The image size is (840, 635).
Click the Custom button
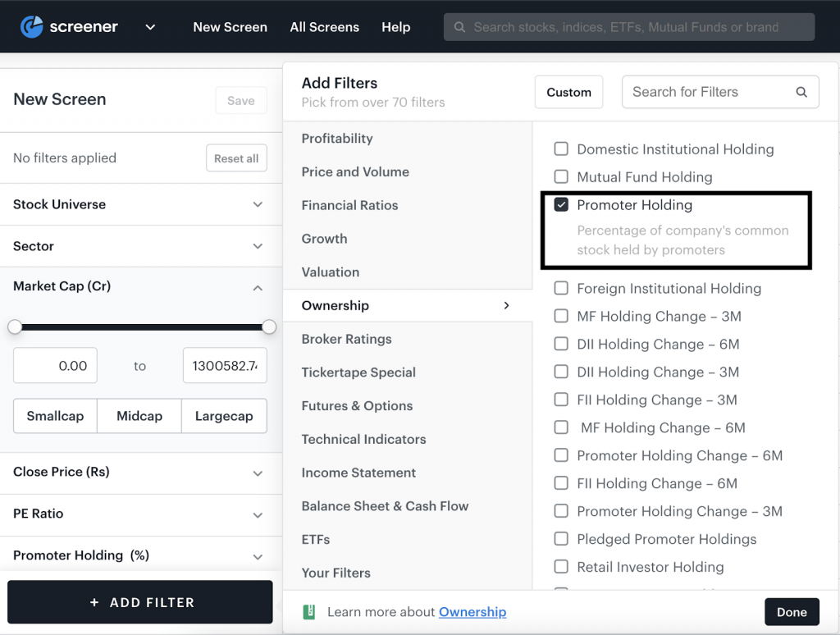point(568,92)
